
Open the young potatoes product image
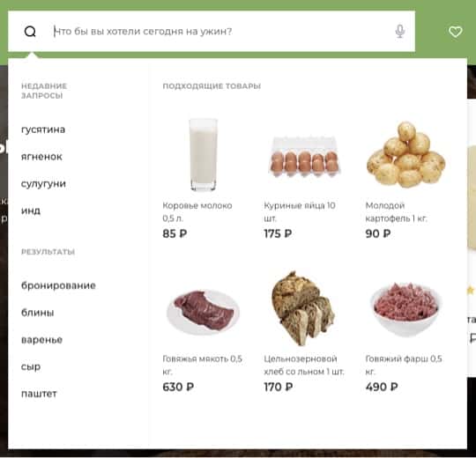coord(405,155)
